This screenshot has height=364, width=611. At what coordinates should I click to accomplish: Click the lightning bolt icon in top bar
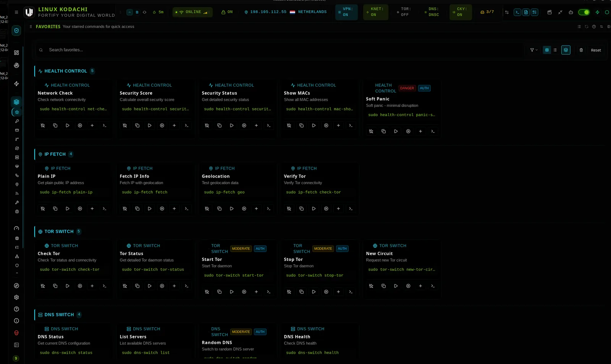point(597,12)
